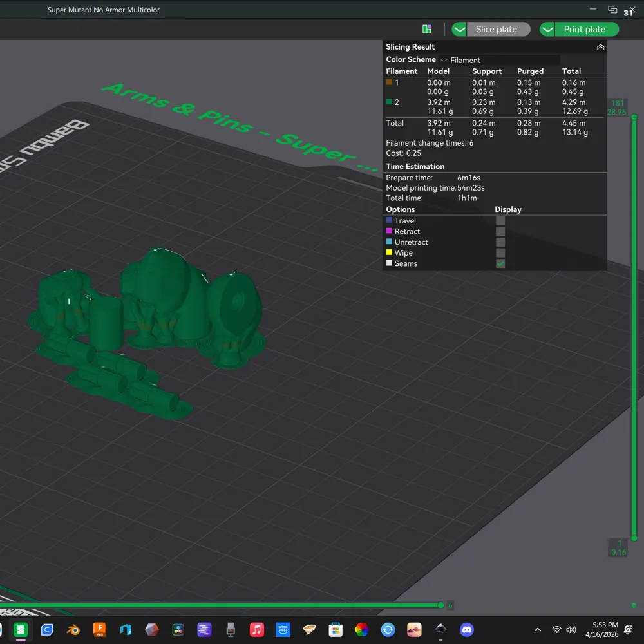Screen dimensions: 644x644
Task: Open the notifications bell in tray
Action: pos(627,629)
